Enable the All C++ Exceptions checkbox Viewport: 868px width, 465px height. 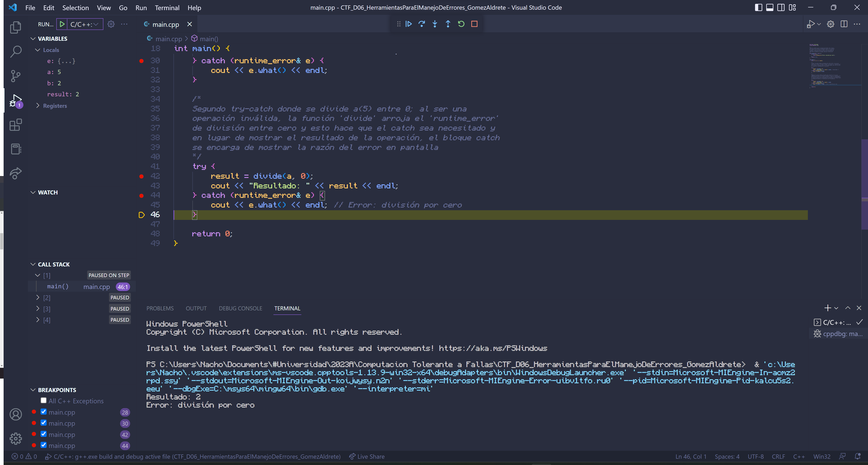(x=43, y=400)
